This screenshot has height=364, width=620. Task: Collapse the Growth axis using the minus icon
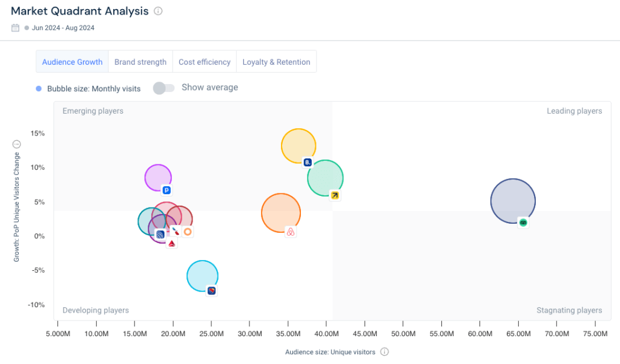pyautogui.click(x=16, y=144)
